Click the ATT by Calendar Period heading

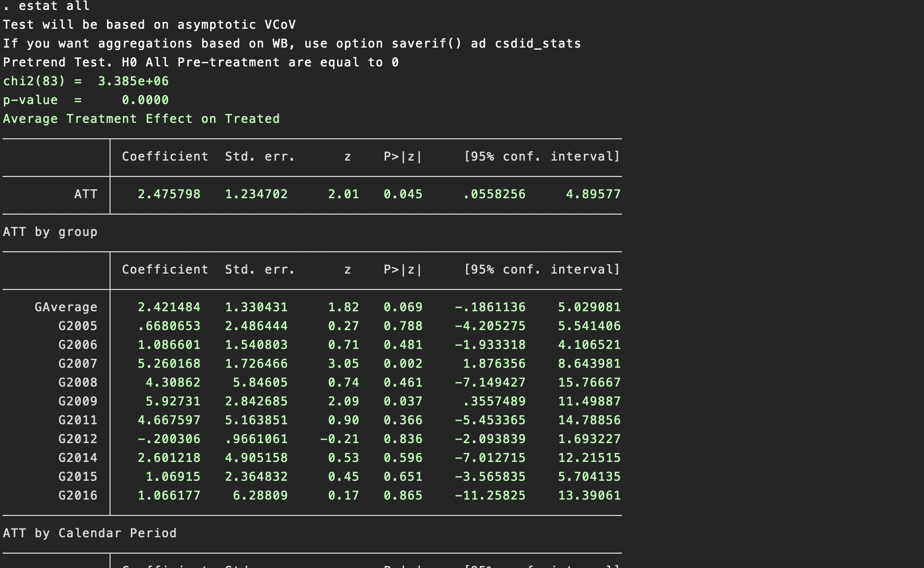click(90, 533)
